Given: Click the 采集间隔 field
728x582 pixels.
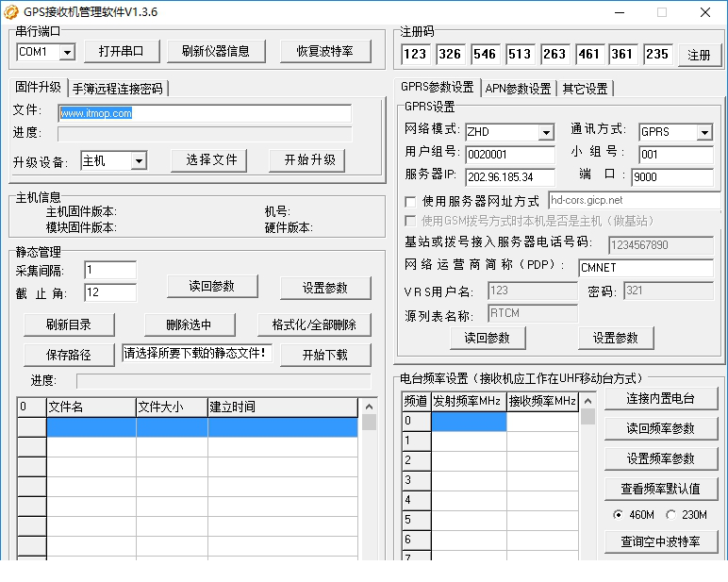Looking at the screenshot, I should pos(110,270).
